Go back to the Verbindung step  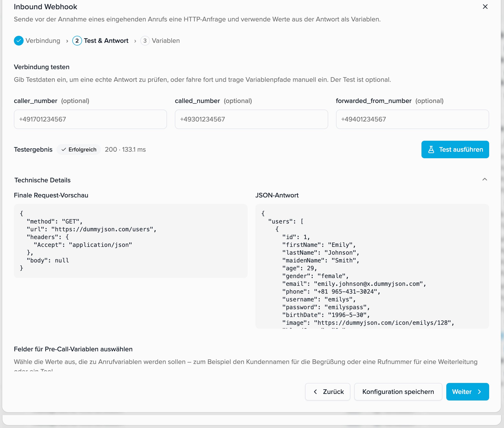click(x=43, y=41)
